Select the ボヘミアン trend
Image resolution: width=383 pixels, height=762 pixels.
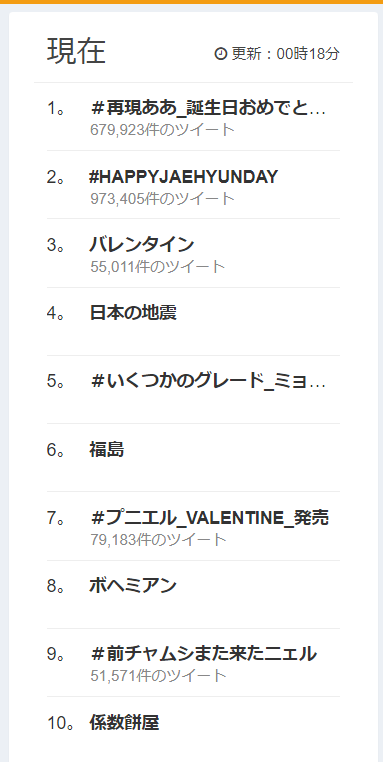pyautogui.click(x=133, y=586)
